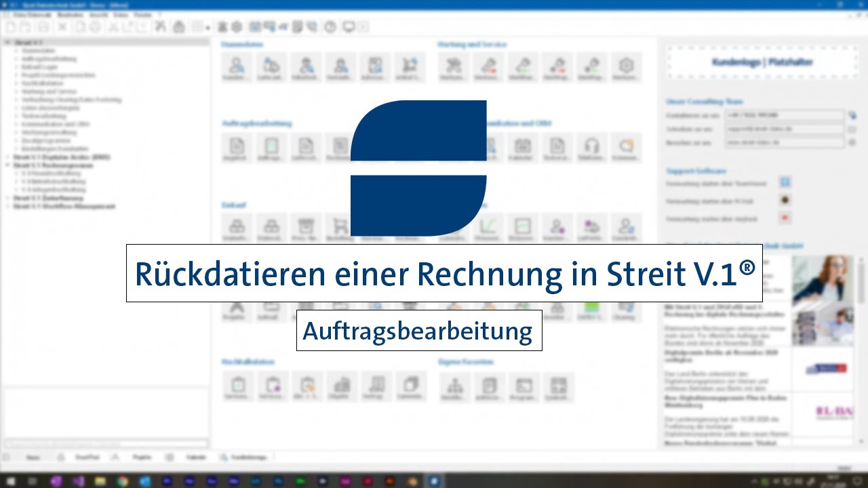Collapse the Streit V.1 root tree node
Screen dimensions: 868x488
(x=7, y=43)
